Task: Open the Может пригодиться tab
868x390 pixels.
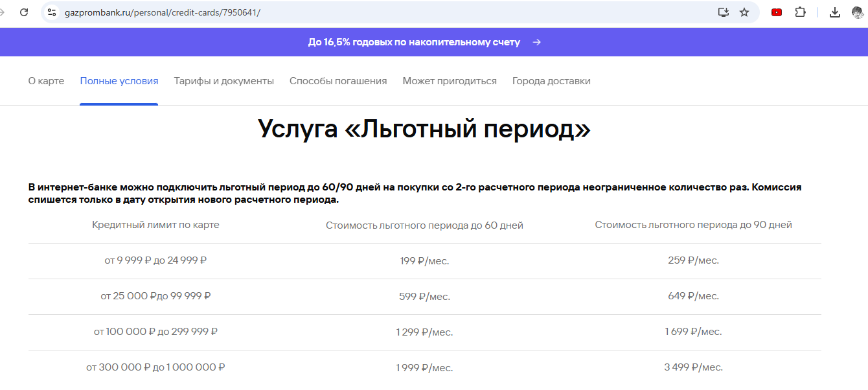Action: (x=450, y=81)
